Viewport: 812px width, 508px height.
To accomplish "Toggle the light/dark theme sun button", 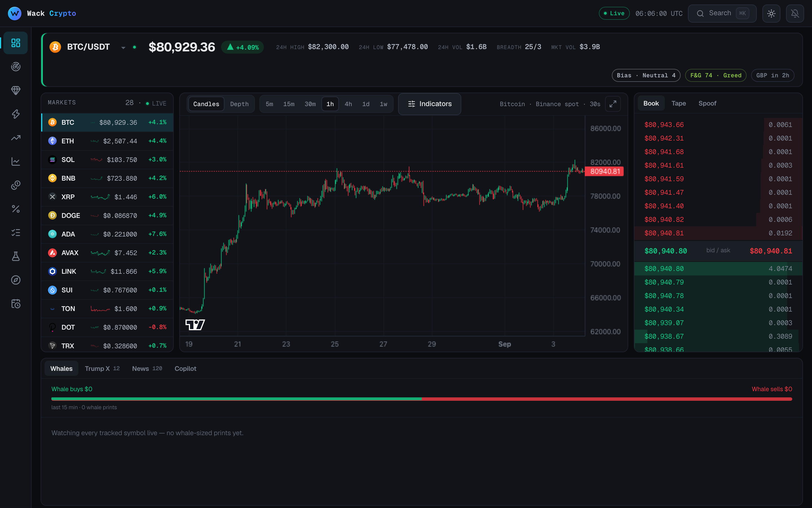I will point(771,14).
